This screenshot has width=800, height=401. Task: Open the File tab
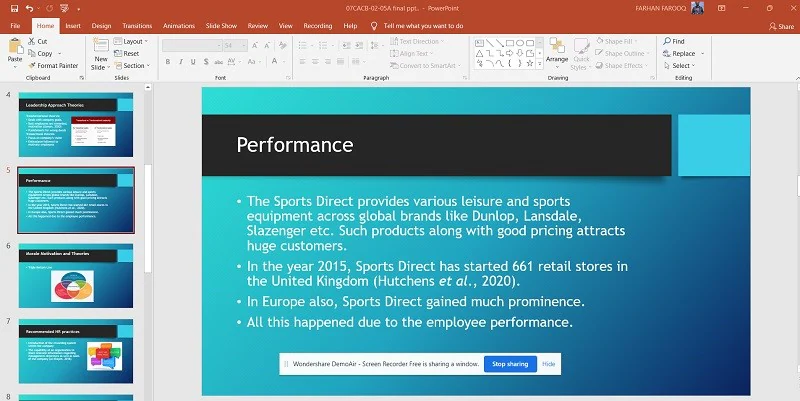point(15,26)
